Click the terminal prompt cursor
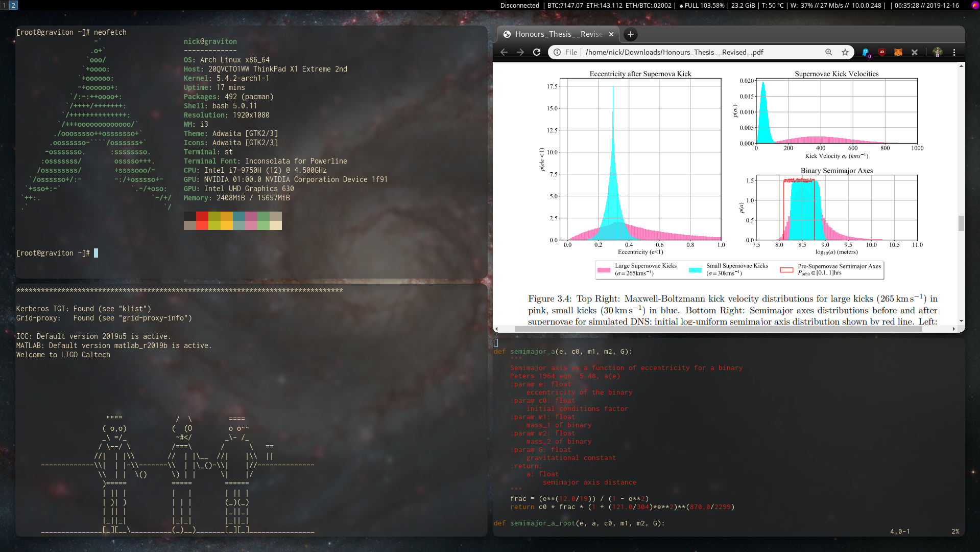 (x=96, y=253)
